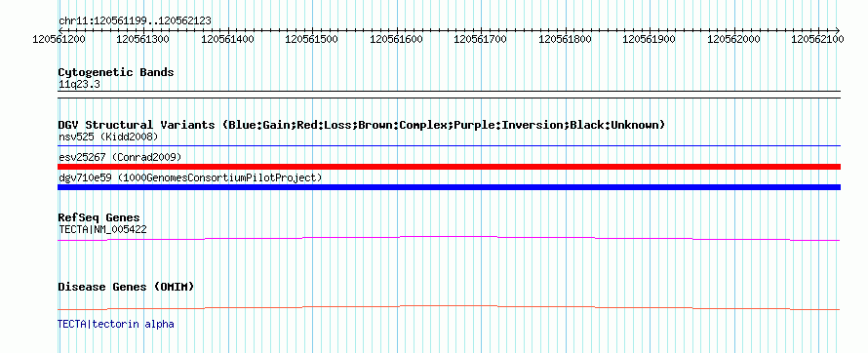
Task: Click the thin blue nsv525 variant line
Action: [x=449, y=146]
